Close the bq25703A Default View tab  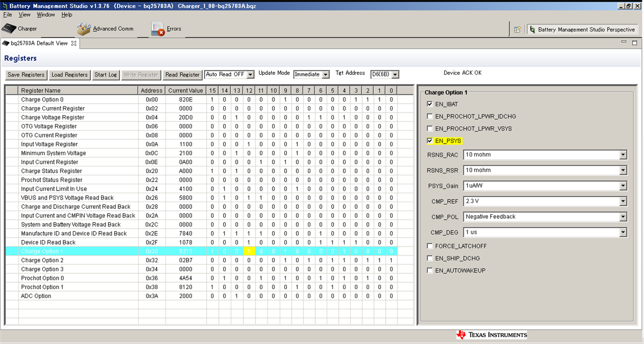point(74,43)
